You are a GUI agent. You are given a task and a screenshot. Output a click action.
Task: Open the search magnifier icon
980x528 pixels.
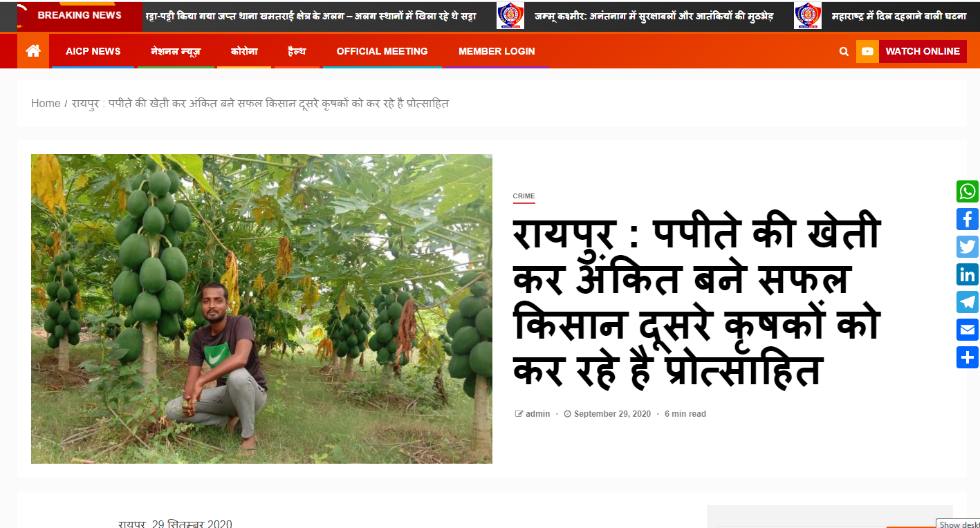[x=844, y=51]
